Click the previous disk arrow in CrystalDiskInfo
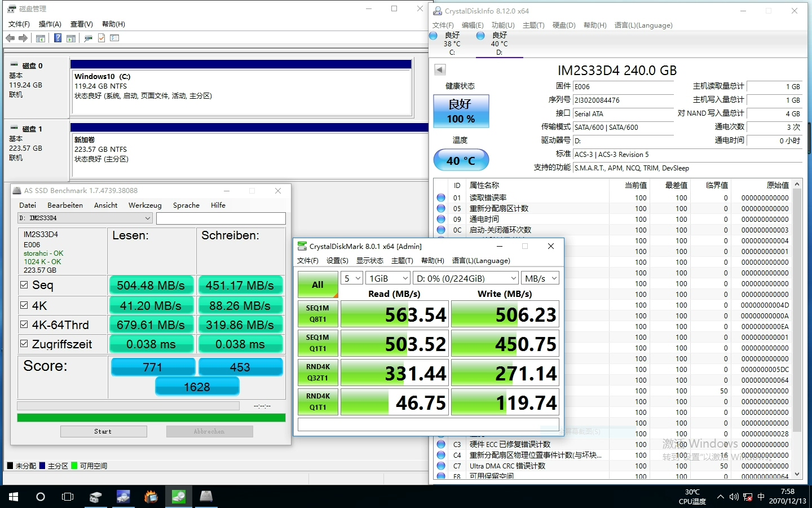The image size is (812, 508). tap(440, 69)
